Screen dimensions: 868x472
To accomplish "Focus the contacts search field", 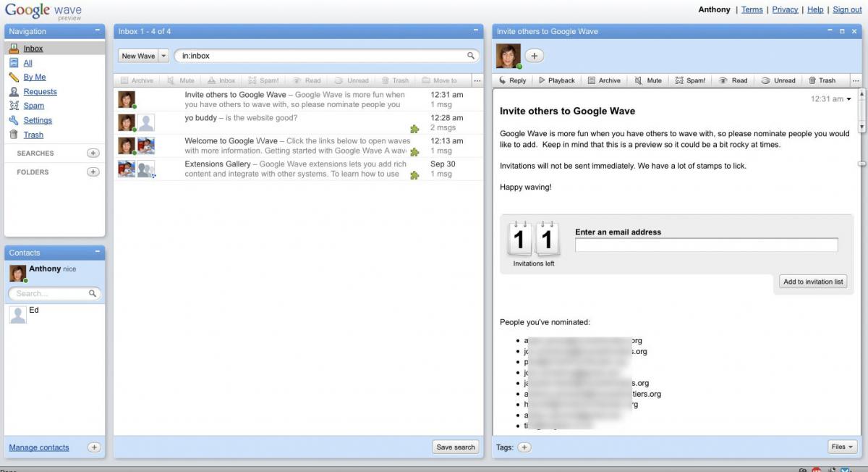I will (x=55, y=294).
